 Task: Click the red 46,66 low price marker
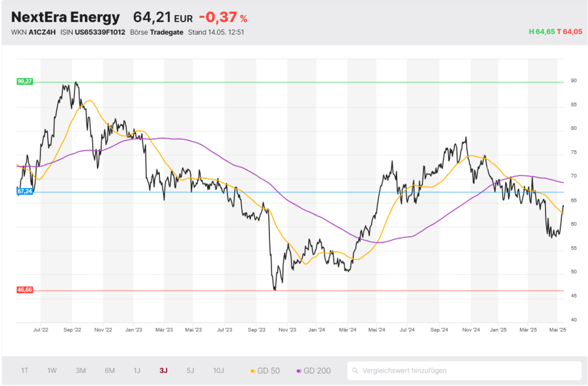(x=25, y=290)
